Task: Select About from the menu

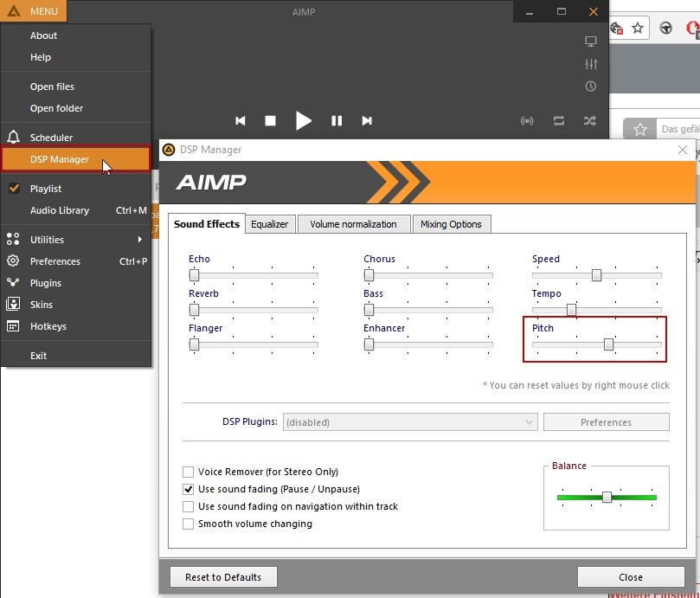Action: point(76,35)
